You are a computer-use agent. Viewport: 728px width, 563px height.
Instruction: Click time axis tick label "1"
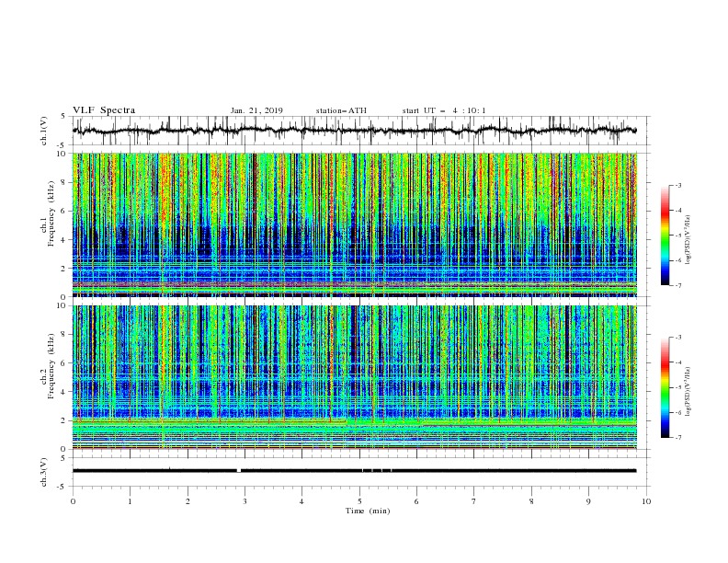tap(130, 501)
